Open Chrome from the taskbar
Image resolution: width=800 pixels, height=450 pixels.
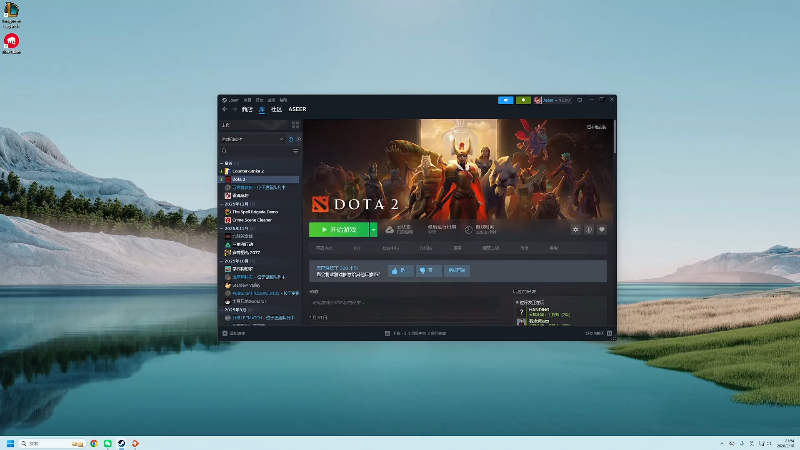click(x=94, y=443)
